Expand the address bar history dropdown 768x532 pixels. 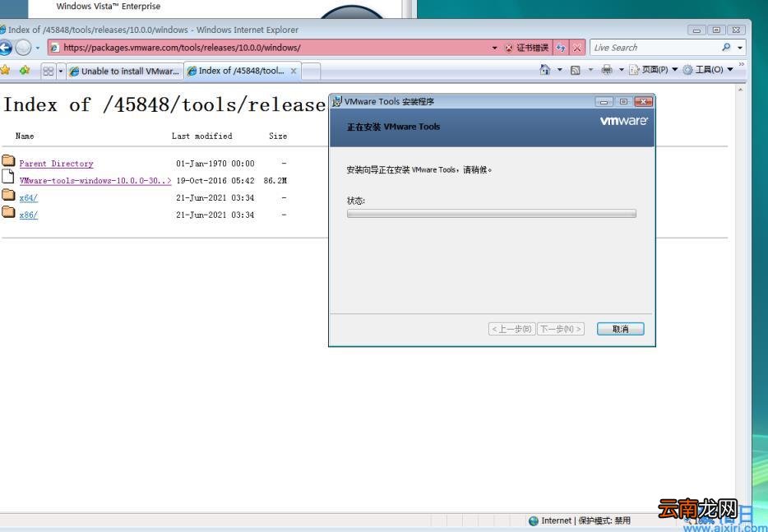[495, 48]
